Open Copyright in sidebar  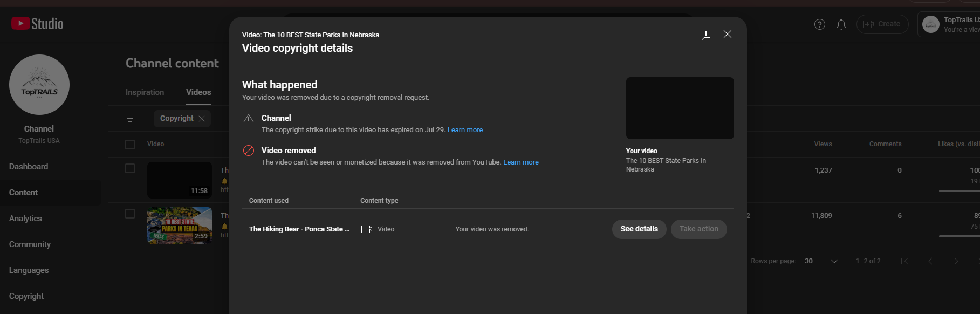[x=26, y=296]
